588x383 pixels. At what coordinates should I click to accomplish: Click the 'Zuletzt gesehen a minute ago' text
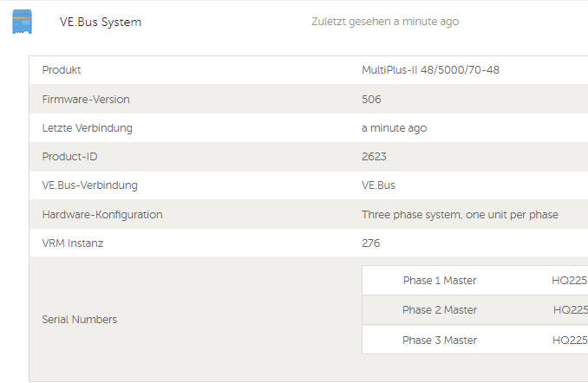pyautogui.click(x=385, y=22)
